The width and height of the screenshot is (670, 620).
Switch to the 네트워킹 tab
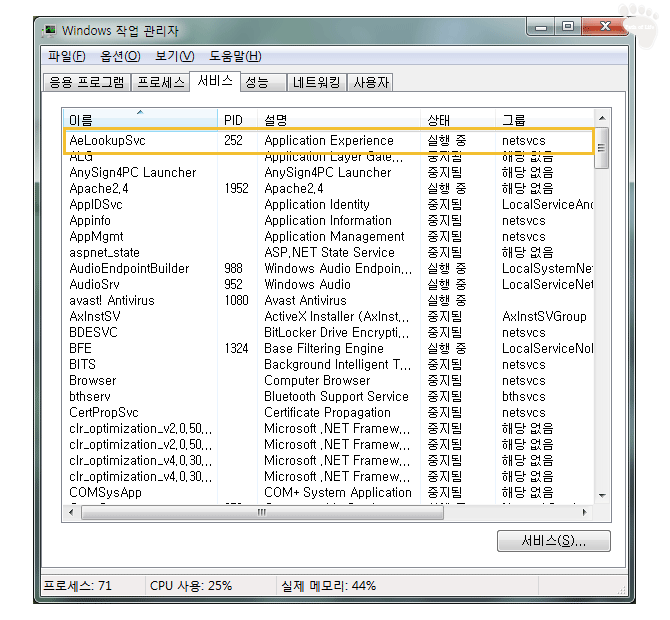pos(317,82)
